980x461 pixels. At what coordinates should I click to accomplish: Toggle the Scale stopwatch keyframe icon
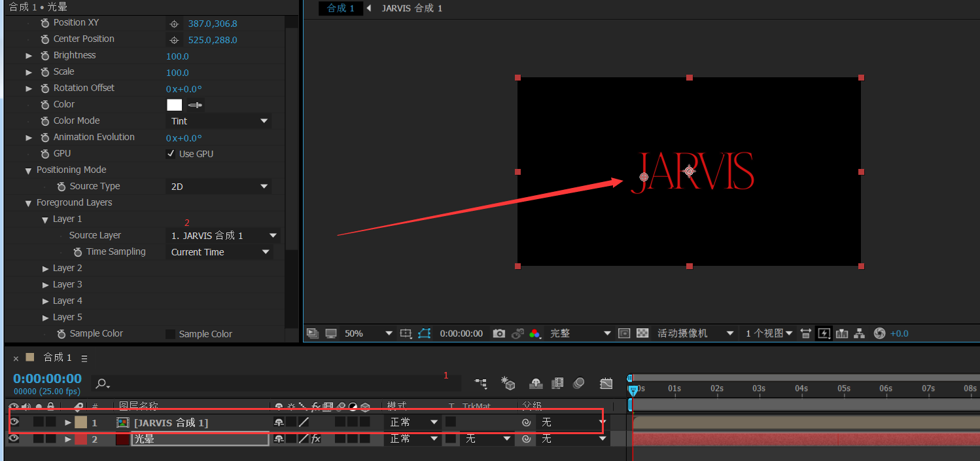point(45,72)
